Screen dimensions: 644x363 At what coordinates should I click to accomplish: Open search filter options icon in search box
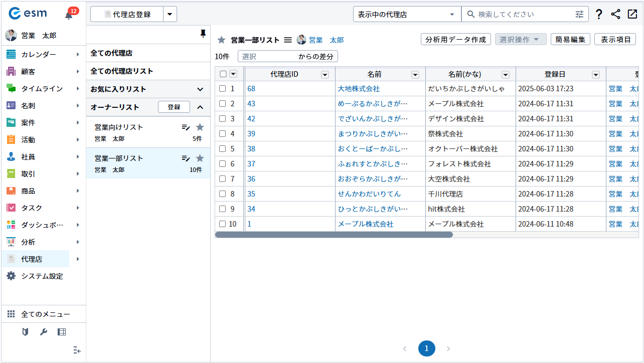point(580,15)
